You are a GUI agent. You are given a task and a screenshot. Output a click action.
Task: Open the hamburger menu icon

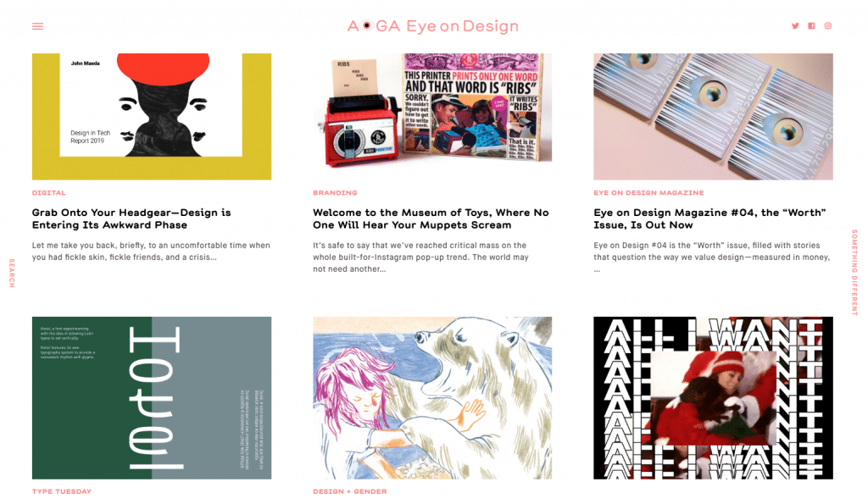pos(37,26)
